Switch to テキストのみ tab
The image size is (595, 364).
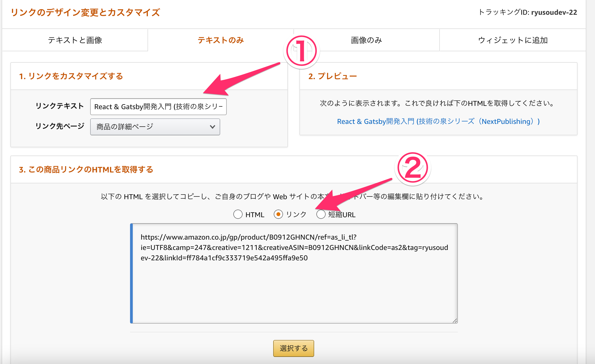coord(220,40)
